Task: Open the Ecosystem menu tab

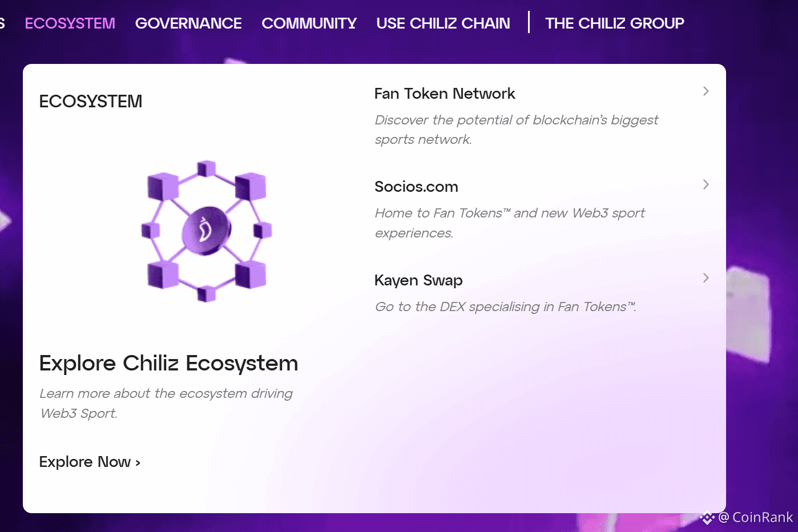Action: tap(70, 23)
